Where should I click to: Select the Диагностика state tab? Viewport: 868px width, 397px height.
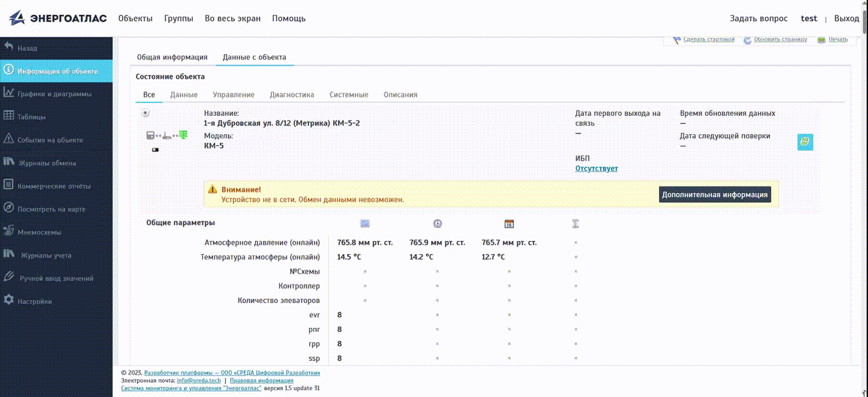pos(292,95)
